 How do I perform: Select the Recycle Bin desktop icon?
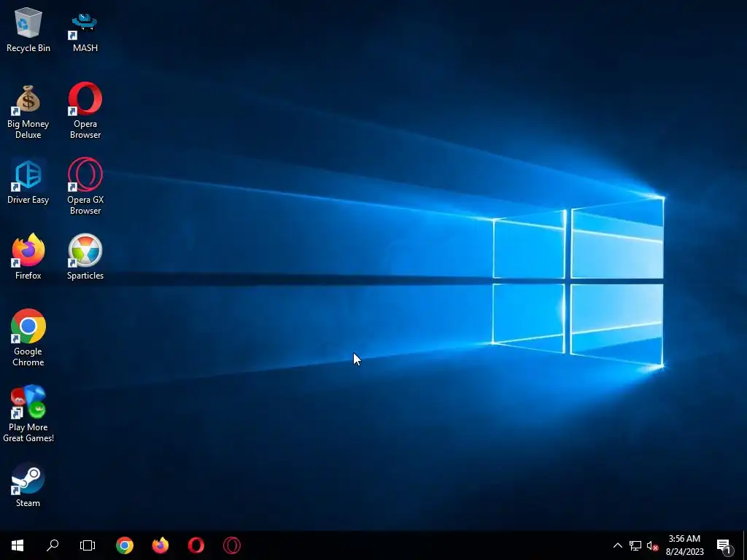[28, 29]
